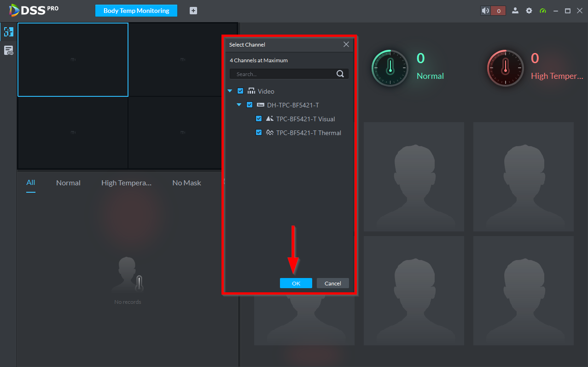Screen dimensions: 588x367
Task: Open the user account icon
Action: tap(515, 11)
